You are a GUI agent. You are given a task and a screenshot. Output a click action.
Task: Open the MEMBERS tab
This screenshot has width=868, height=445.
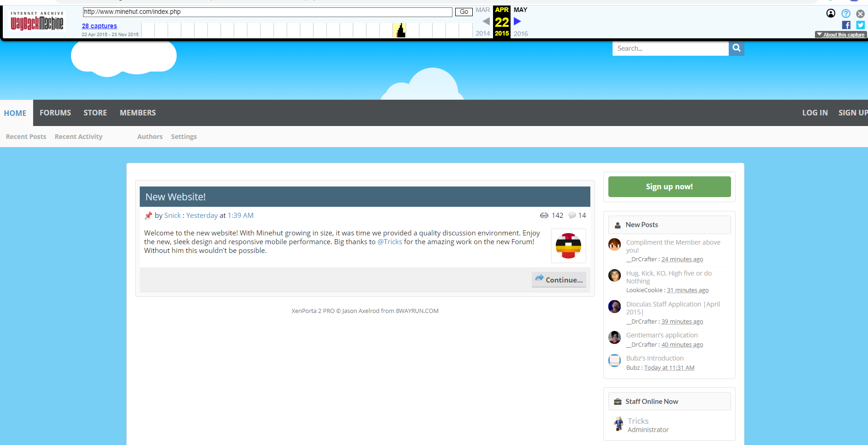[x=138, y=113]
